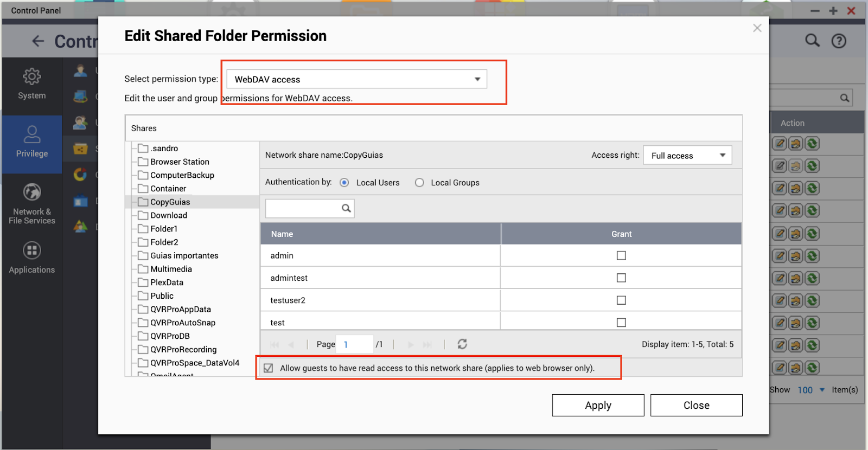The image size is (868, 450).
Task: Click the page number input field
Action: point(354,344)
